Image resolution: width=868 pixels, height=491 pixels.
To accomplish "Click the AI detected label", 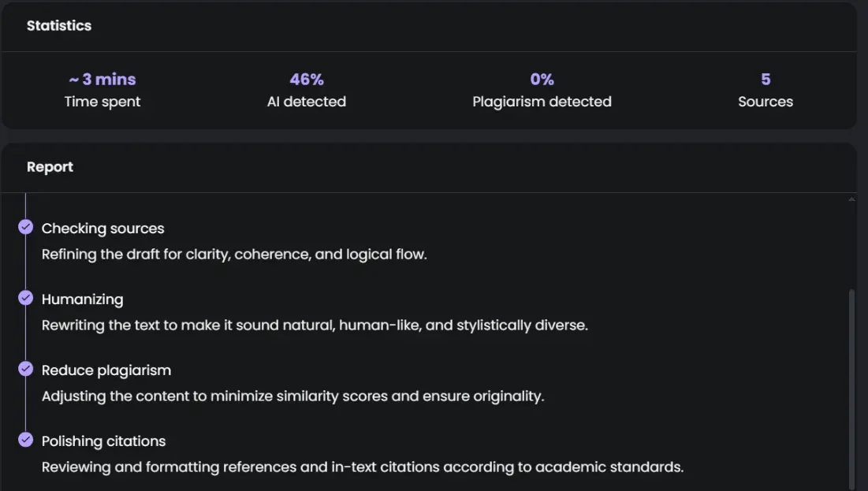I will (x=307, y=102).
